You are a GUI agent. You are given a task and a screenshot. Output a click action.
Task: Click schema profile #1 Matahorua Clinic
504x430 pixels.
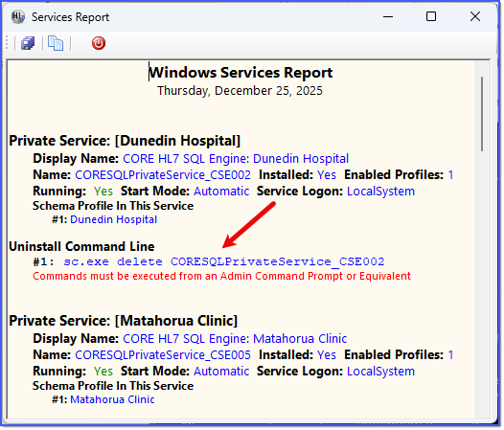(x=112, y=399)
